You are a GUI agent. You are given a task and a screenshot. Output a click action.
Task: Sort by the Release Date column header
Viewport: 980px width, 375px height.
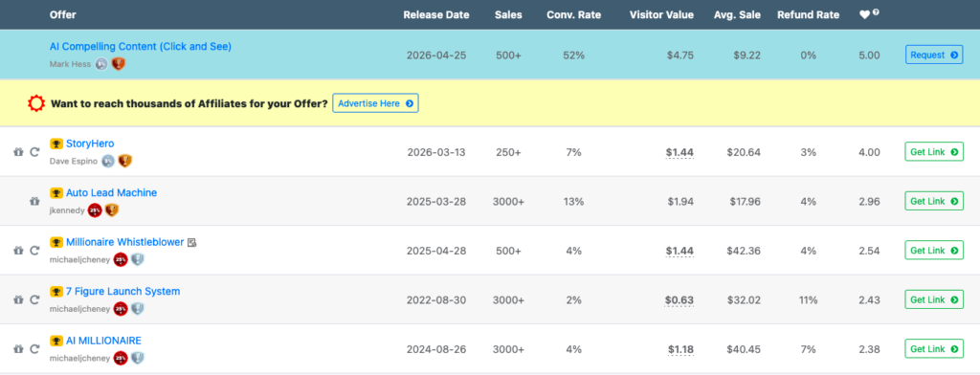[436, 15]
